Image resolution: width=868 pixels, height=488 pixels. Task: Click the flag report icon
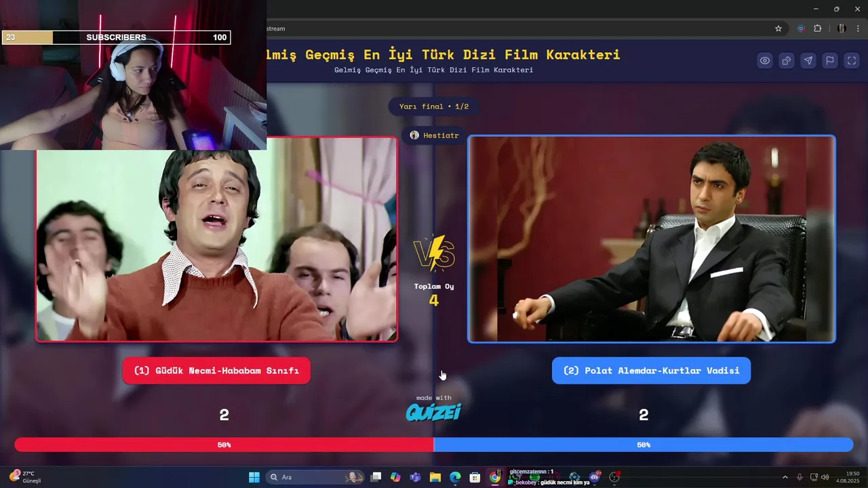pos(830,60)
